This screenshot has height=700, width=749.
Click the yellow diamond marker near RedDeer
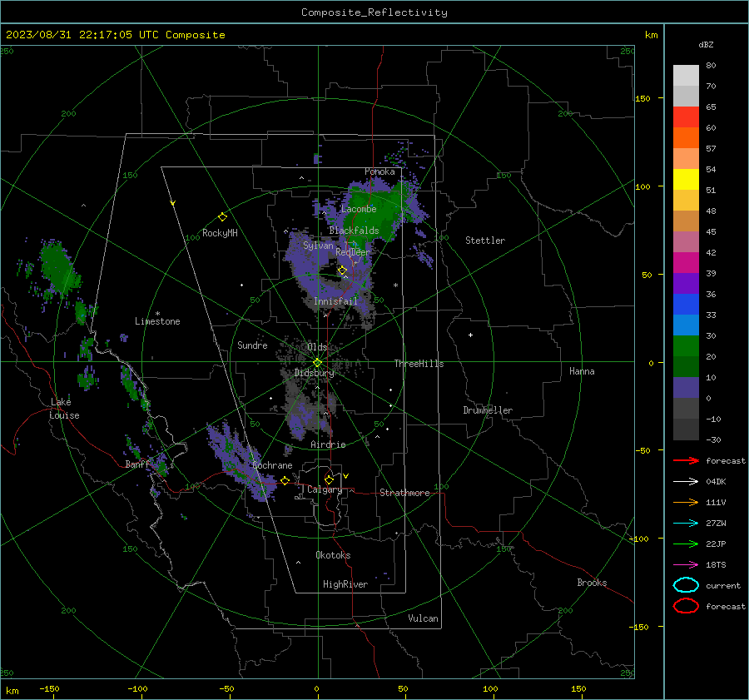pyautogui.click(x=342, y=271)
